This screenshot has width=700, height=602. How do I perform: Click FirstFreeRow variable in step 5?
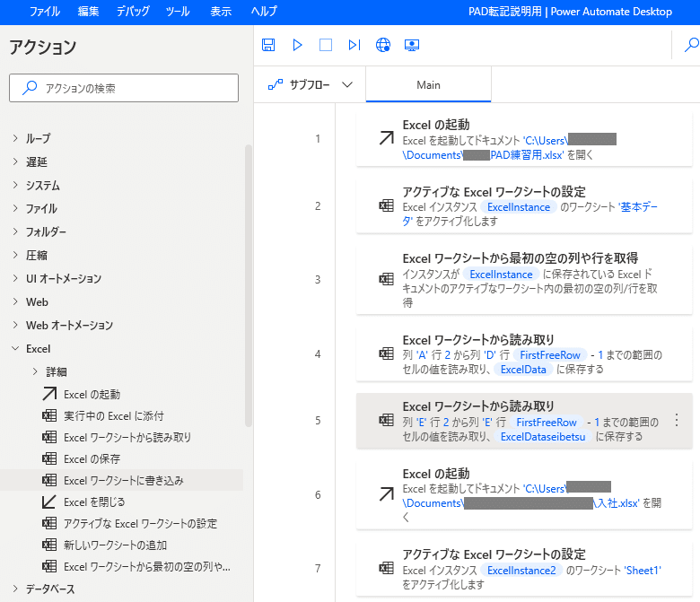pos(547,423)
